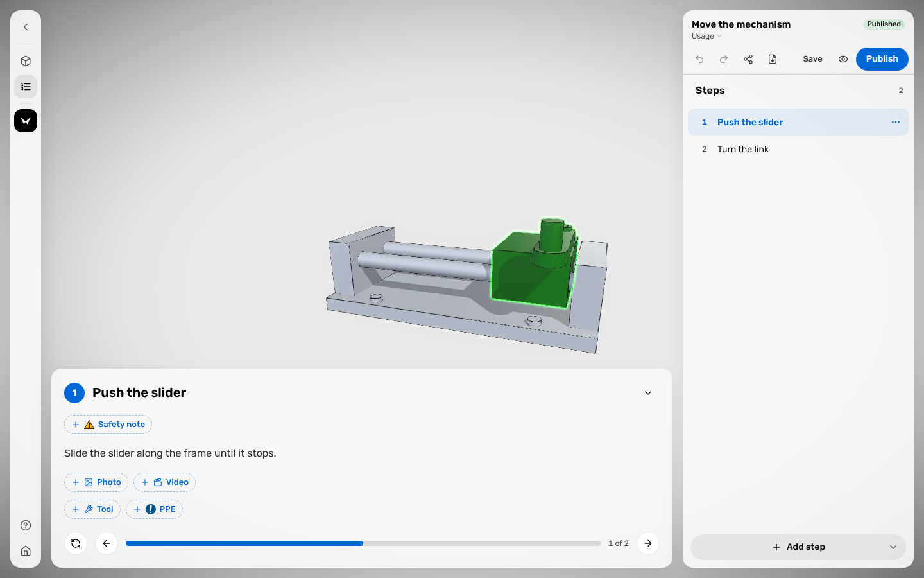This screenshot has height=578, width=924.
Task: Click the back chevron in left sidebar
Action: [26, 27]
